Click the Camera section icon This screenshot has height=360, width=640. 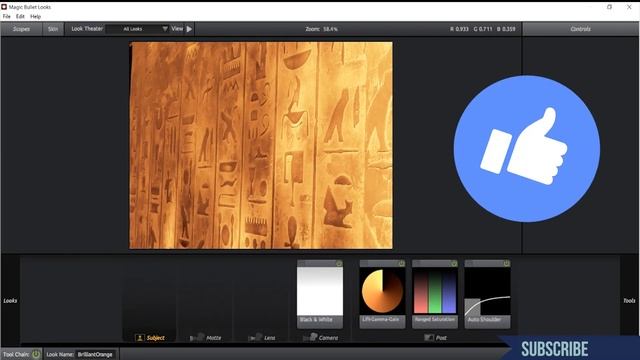coord(310,337)
